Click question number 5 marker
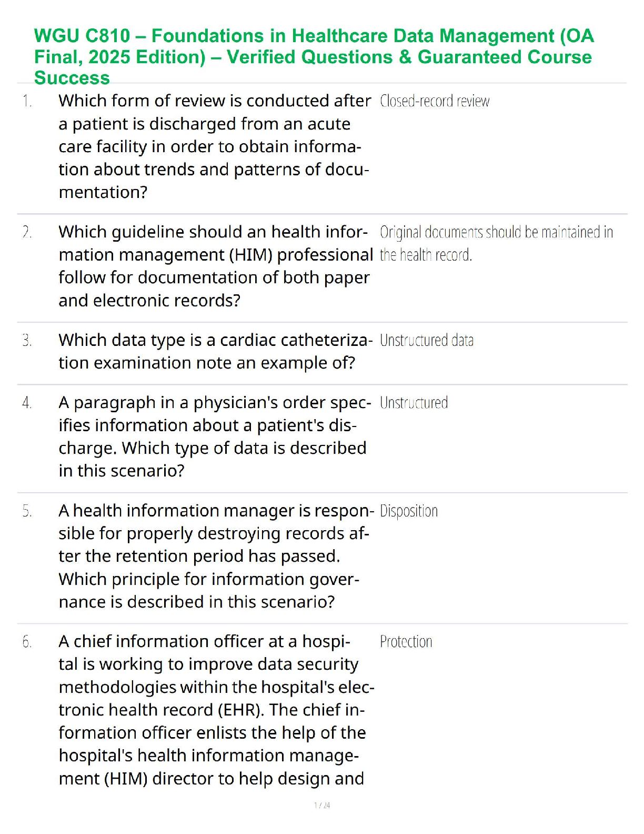The height and width of the screenshot is (834, 644). (27, 511)
